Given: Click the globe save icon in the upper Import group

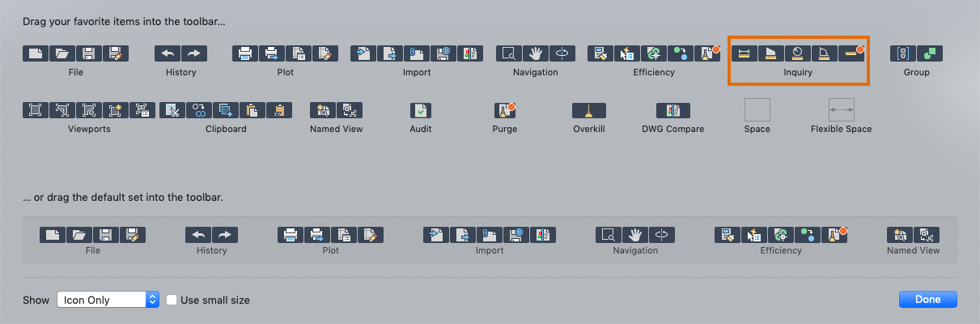Looking at the screenshot, I should click(x=443, y=54).
